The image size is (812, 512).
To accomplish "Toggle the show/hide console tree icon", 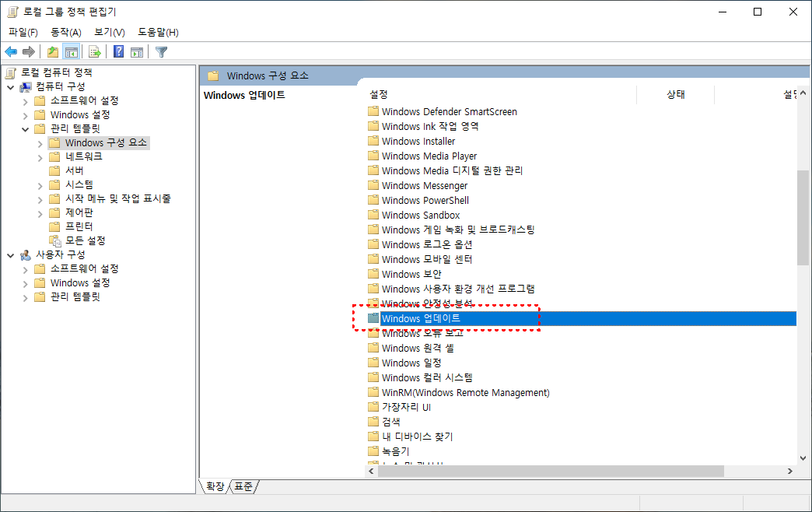I will pyautogui.click(x=70, y=51).
